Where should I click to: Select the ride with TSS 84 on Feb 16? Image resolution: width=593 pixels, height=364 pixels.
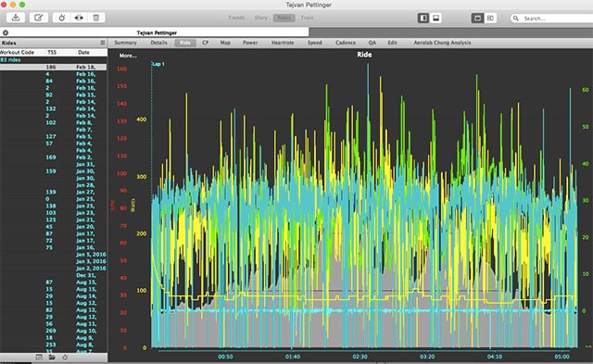(54, 81)
